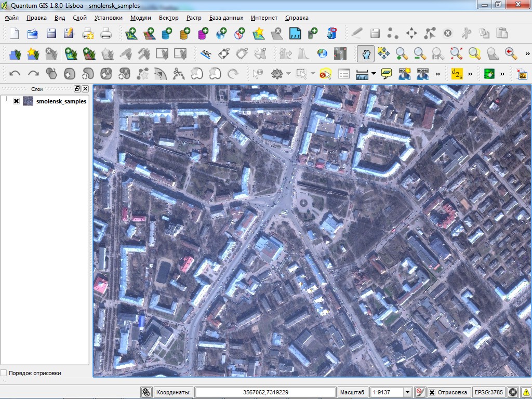Select the Zoom In magnifier tool
Image resolution: width=532 pixels, height=399 pixels.
[x=402, y=54]
